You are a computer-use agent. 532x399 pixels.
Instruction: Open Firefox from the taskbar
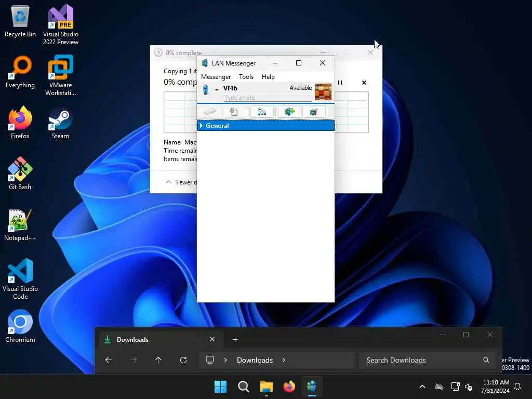tap(289, 387)
